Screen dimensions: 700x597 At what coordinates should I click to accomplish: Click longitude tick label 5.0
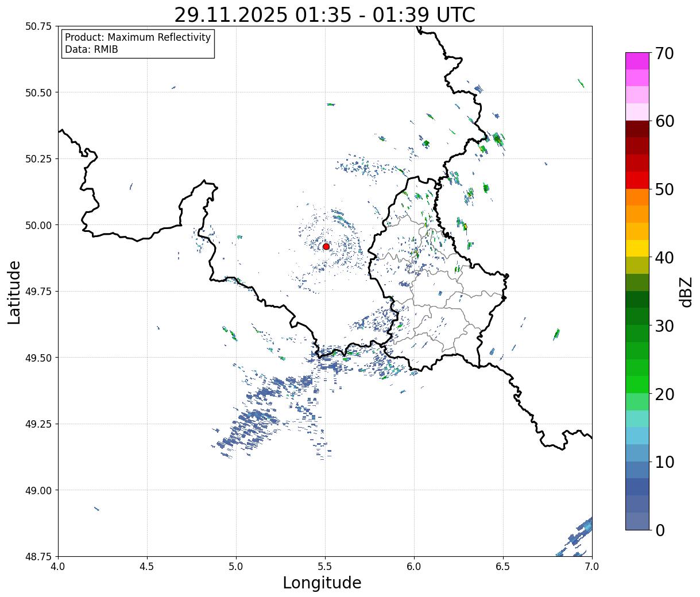tap(236, 567)
